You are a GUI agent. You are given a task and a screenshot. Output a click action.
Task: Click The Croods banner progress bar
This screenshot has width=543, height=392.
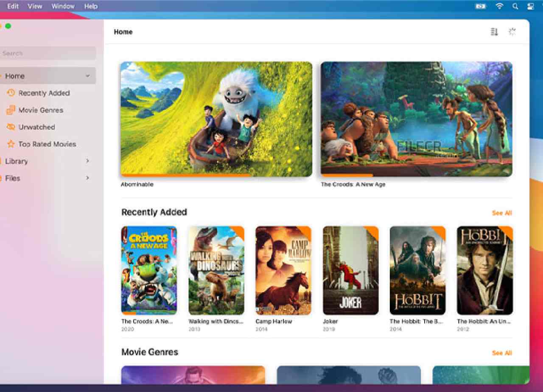[x=416, y=175]
